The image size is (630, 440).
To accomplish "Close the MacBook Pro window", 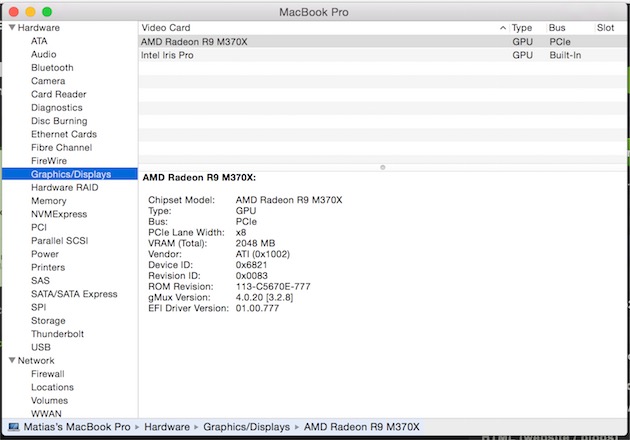I will 14,12.
